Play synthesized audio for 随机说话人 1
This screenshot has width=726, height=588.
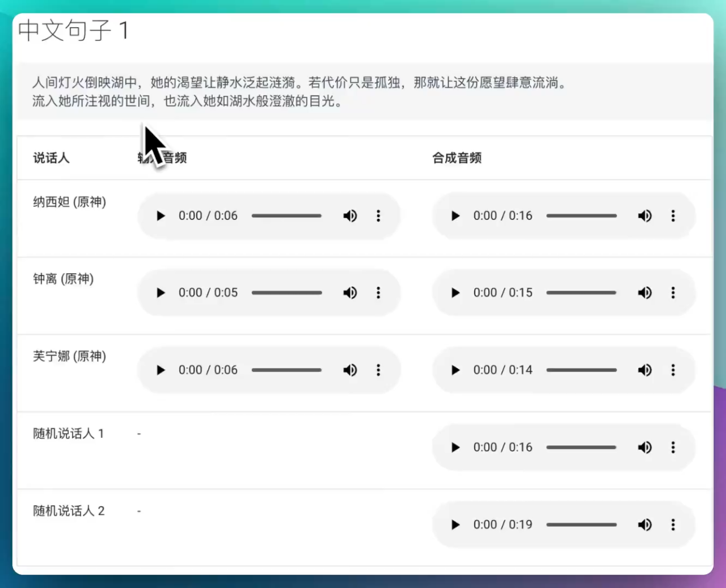(x=455, y=447)
